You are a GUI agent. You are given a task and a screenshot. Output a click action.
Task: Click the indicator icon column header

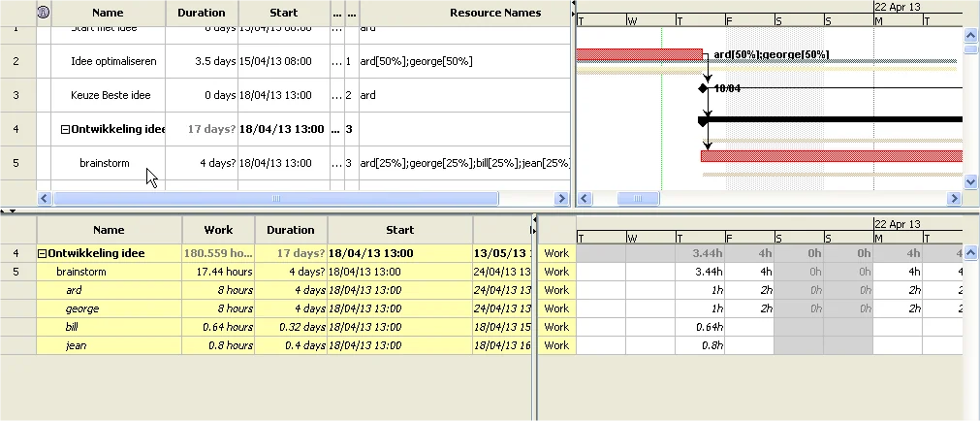pos(43,13)
